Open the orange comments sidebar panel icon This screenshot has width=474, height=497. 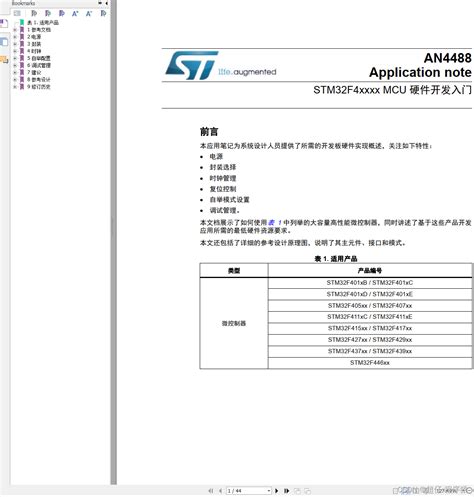tap(4, 60)
